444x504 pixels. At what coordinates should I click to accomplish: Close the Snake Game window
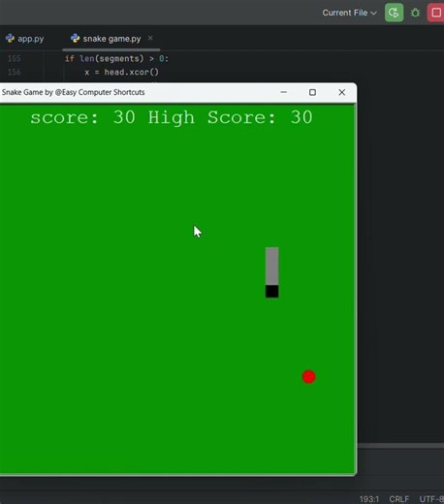[342, 92]
